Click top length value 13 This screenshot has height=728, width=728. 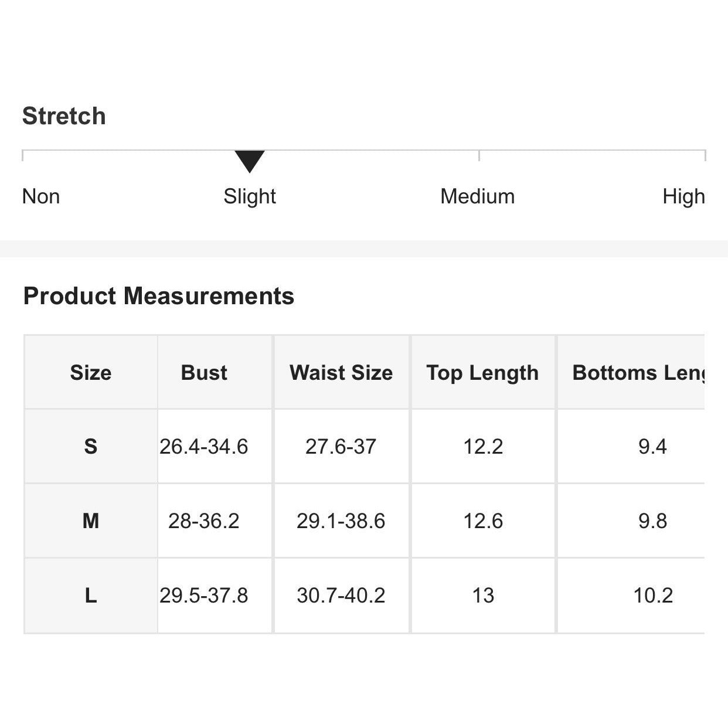483,596
